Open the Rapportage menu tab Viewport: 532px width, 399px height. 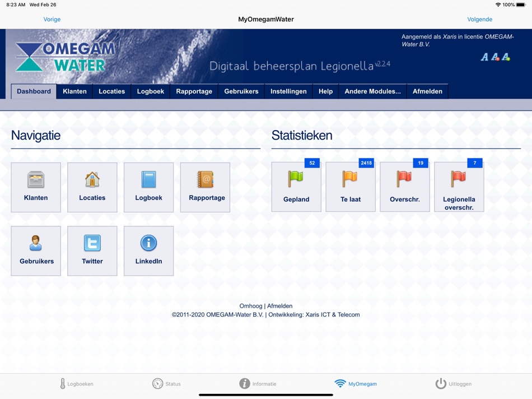(x=194, y=91)
